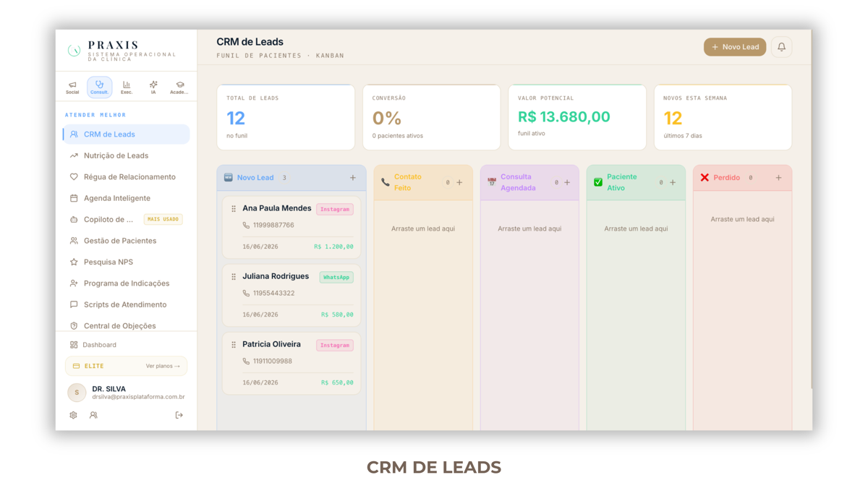Click the MAIS USADO badge
The image size is (868, 488).
tap(163, 219)
